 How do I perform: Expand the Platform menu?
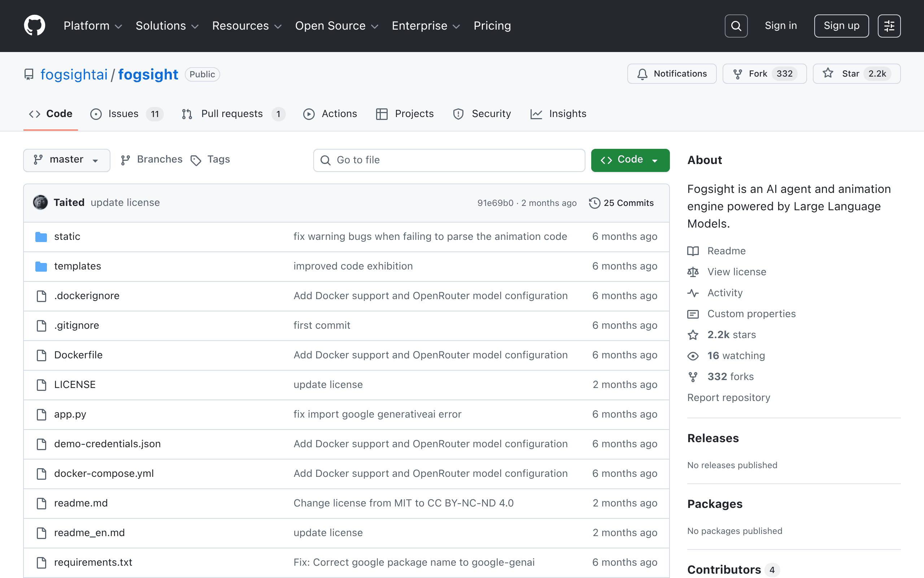(x=93, y=26)
